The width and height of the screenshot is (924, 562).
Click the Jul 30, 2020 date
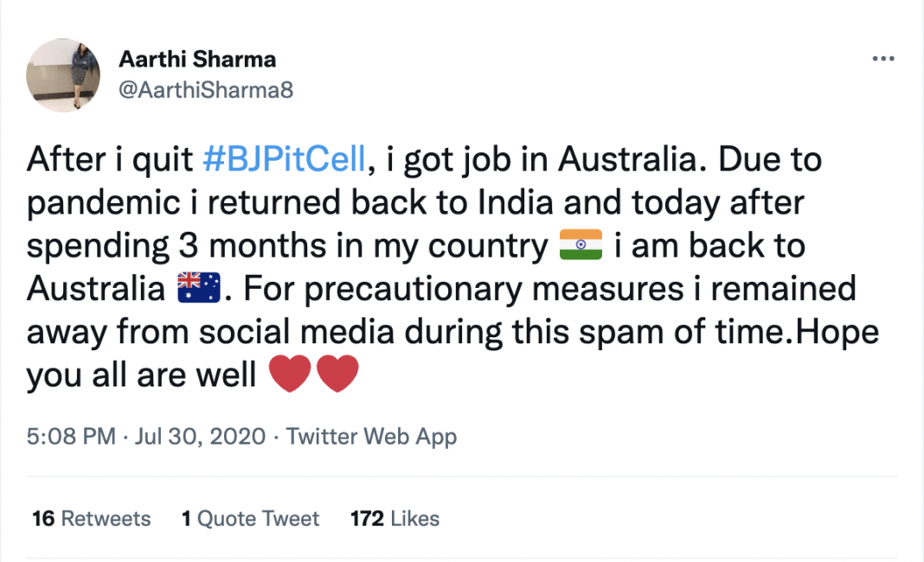tap(200, 437)
